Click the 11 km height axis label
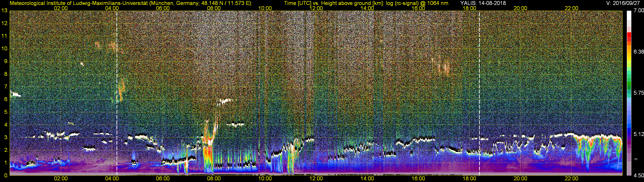644x182 pixels. tap(5, 36)
